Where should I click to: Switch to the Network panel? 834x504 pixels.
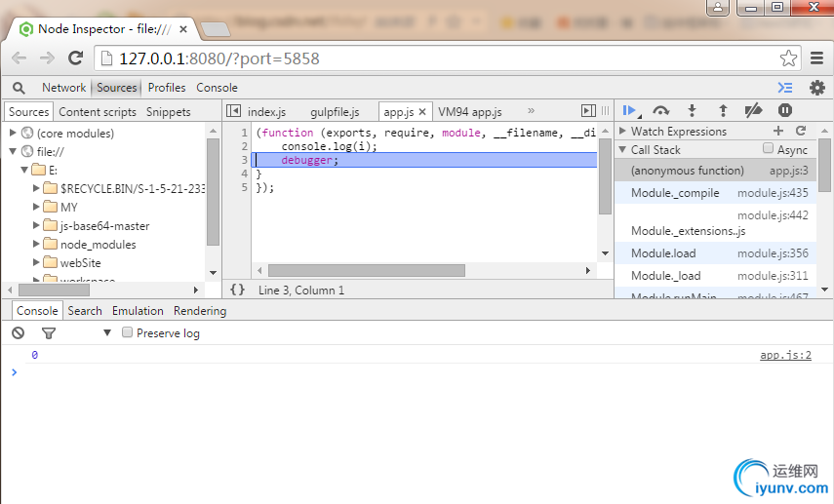click(x=63, y=88)
